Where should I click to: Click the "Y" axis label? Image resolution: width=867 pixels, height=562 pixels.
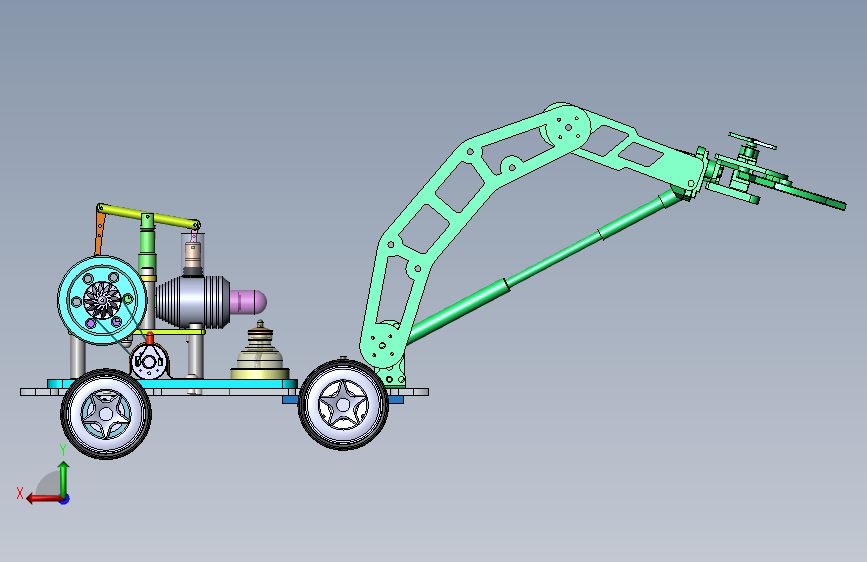click(x=63, y=450)
